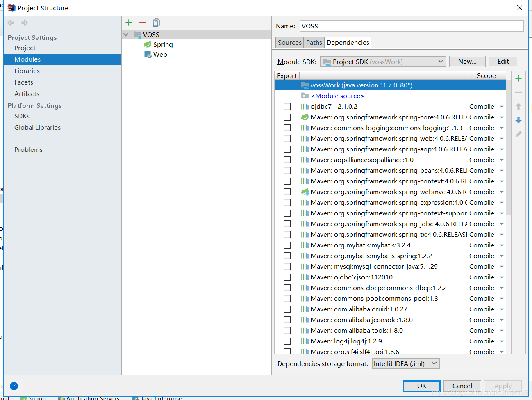
Task: Navigate forward with the right arrow icon
Action: (25, 23)
